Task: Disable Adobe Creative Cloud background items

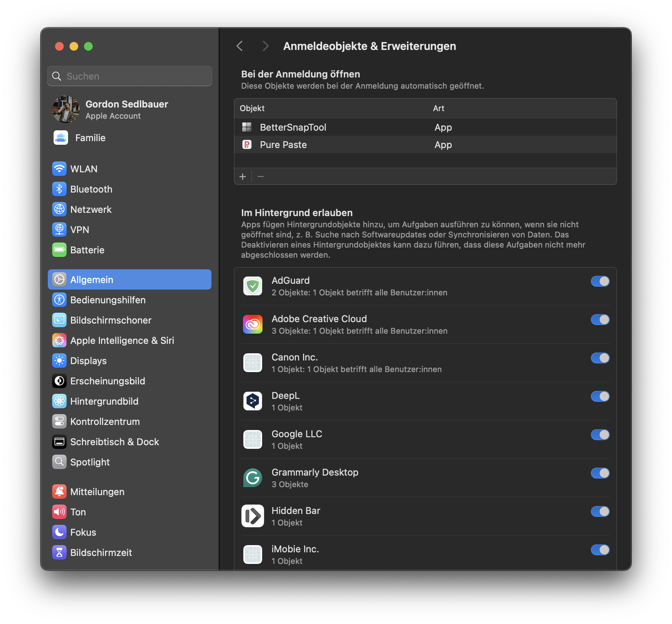Action: pos(600,320)
